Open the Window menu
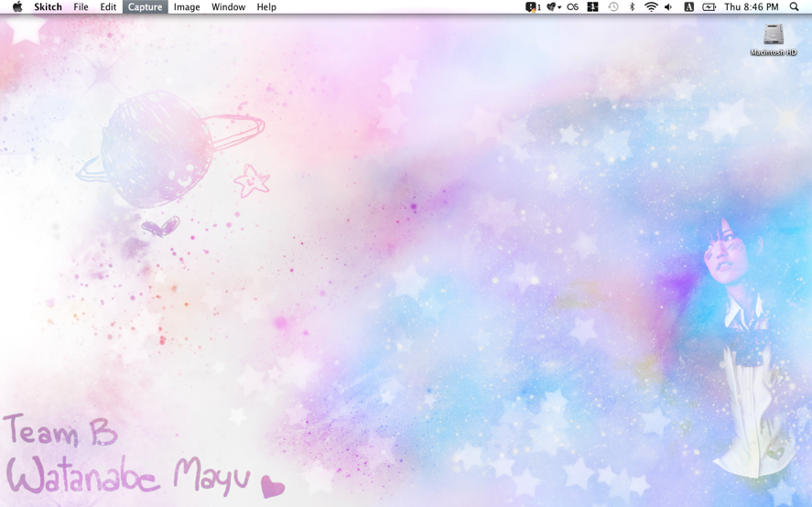Screen dimensions: 812x507 point(228,6)
